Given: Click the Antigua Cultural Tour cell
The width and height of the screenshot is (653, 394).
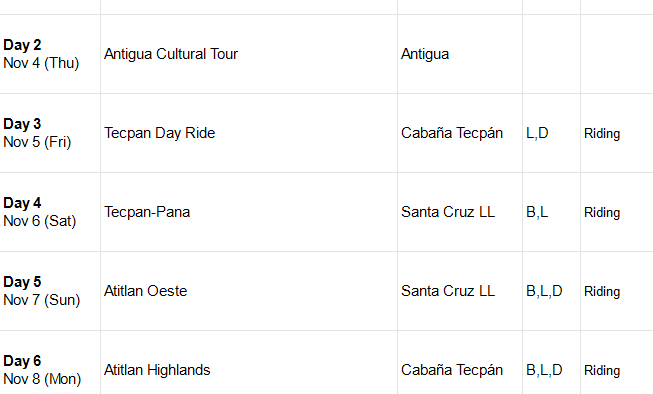Looking at the screenshot, I should [249, 54].
